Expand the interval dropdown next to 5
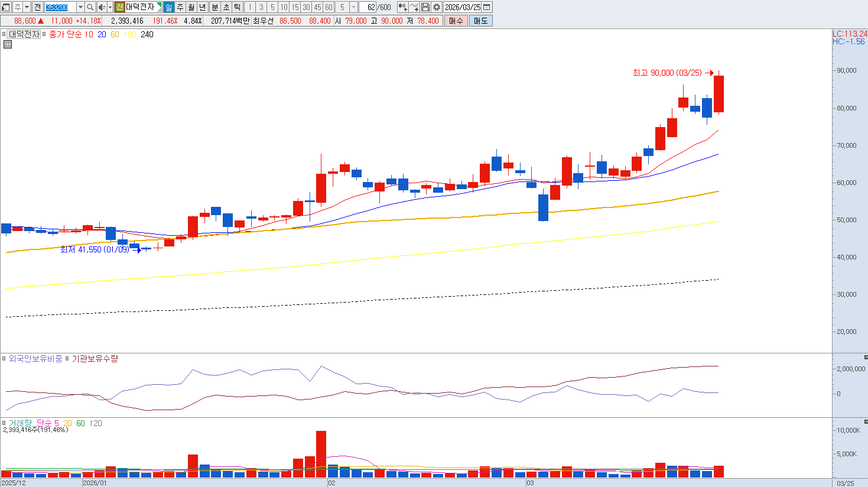Image resolution: width=868 pixels, height=487 pixels. point(353,7)
